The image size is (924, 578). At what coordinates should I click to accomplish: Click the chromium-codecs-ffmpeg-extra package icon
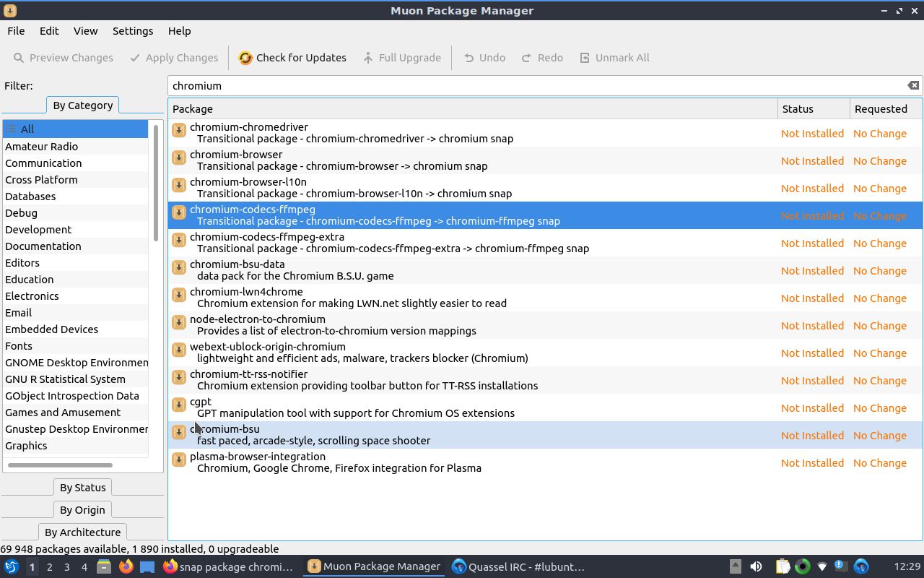[179, 241]
